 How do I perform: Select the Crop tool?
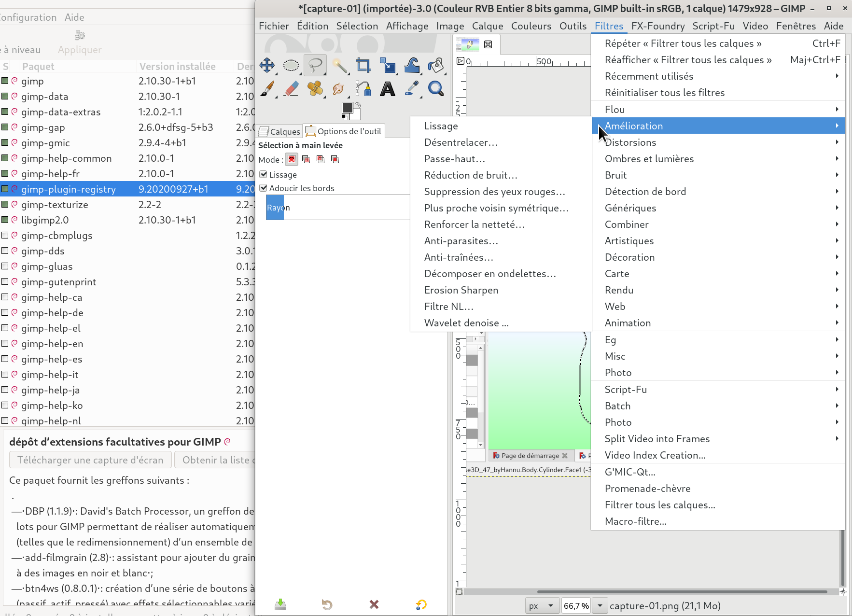point(363,65)
